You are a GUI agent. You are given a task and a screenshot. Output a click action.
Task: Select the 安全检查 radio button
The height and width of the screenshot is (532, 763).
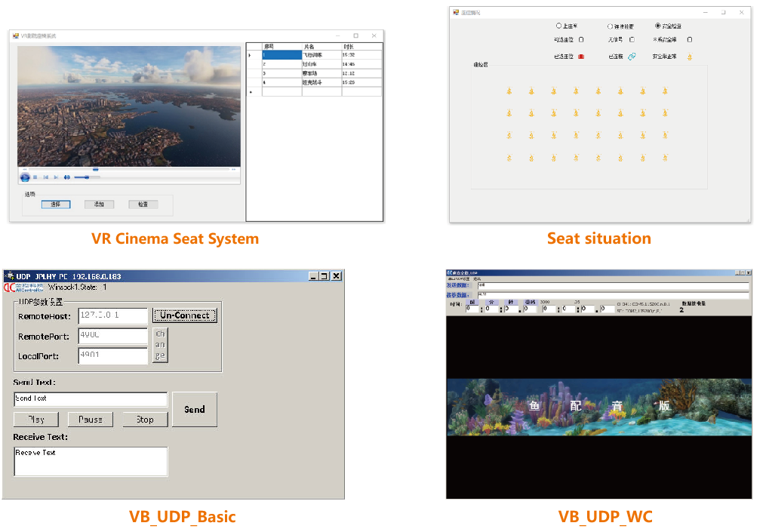point(658,26)
